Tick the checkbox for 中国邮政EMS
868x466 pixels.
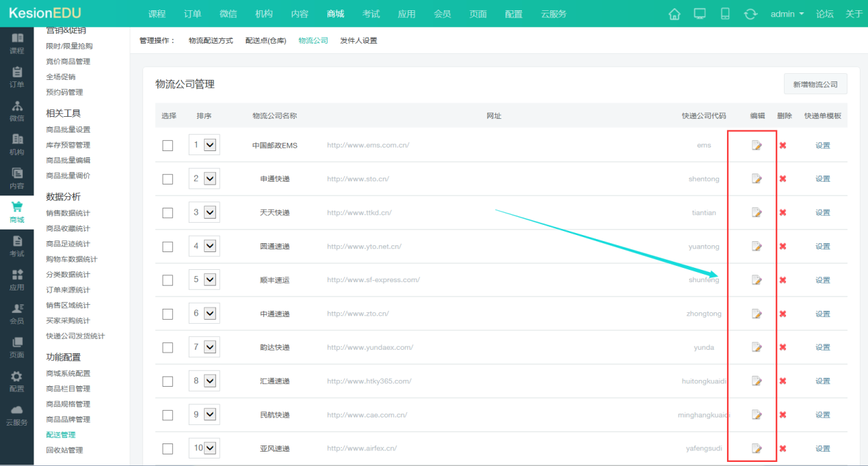(x=168, y=145)
